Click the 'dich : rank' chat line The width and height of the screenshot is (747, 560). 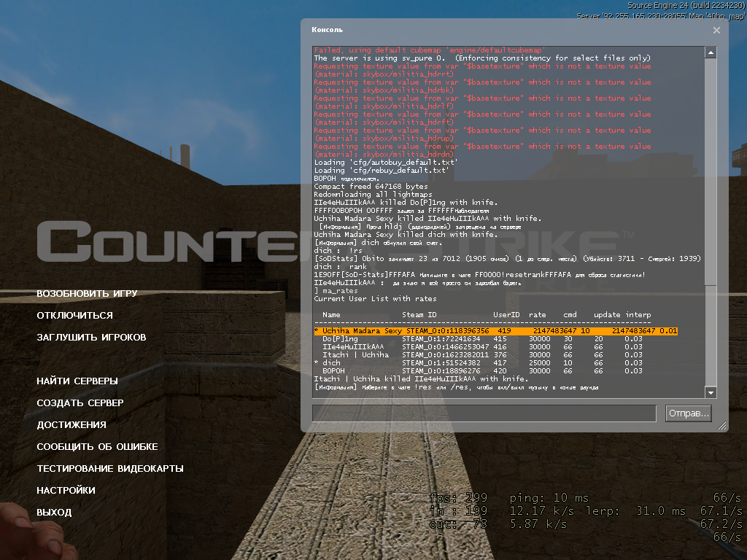pos(340,267)
